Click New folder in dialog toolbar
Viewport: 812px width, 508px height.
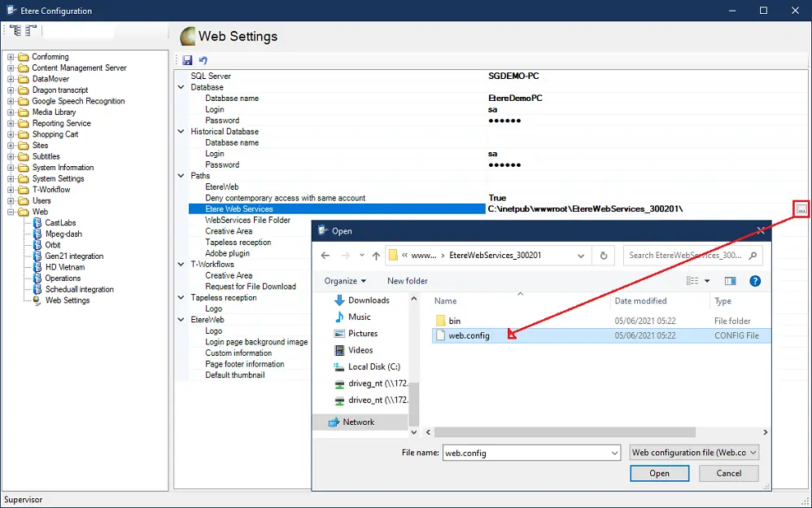coord(407,281)
